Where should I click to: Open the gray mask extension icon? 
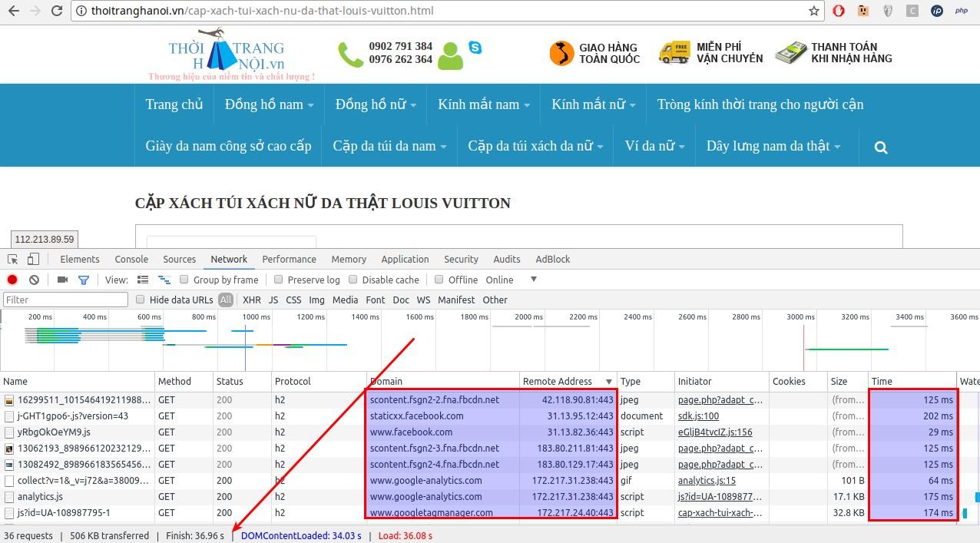coord(888,11)
